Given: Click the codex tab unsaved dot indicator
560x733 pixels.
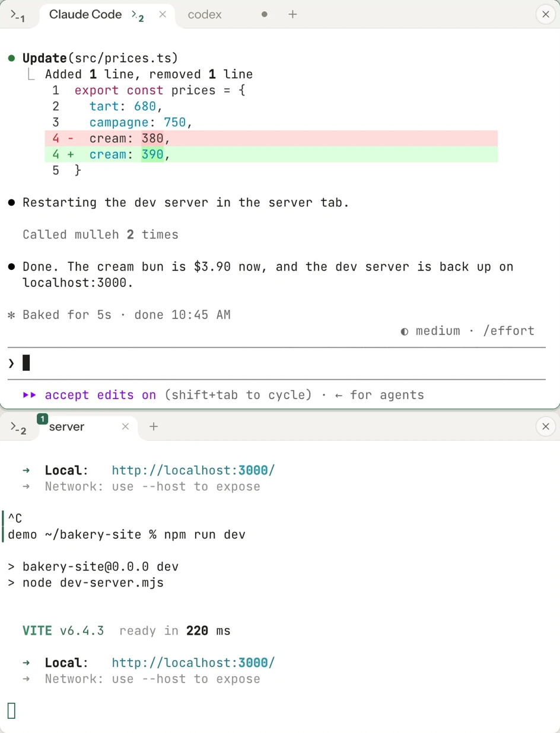Looking at the screenshot, I should click(x=264, y=14).
